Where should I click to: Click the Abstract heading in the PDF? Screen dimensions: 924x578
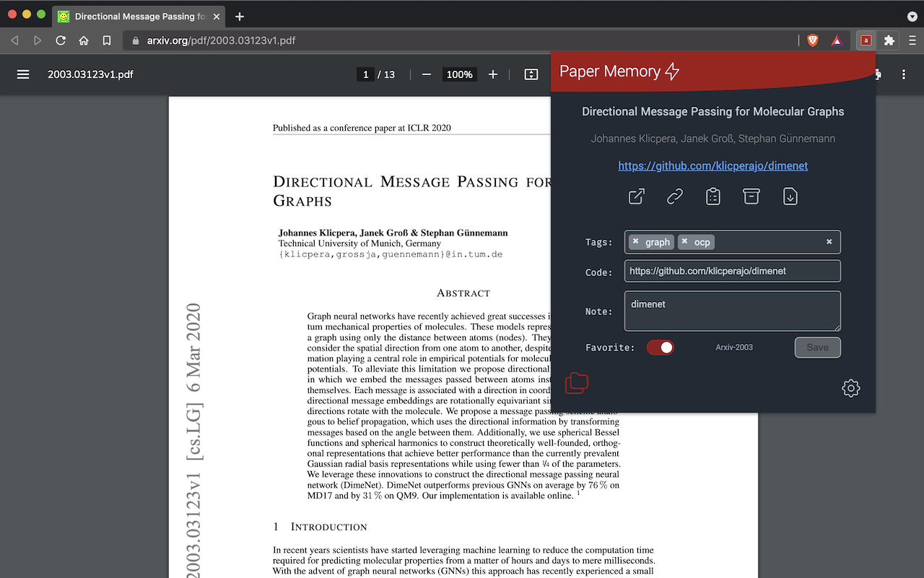(463, 293)
